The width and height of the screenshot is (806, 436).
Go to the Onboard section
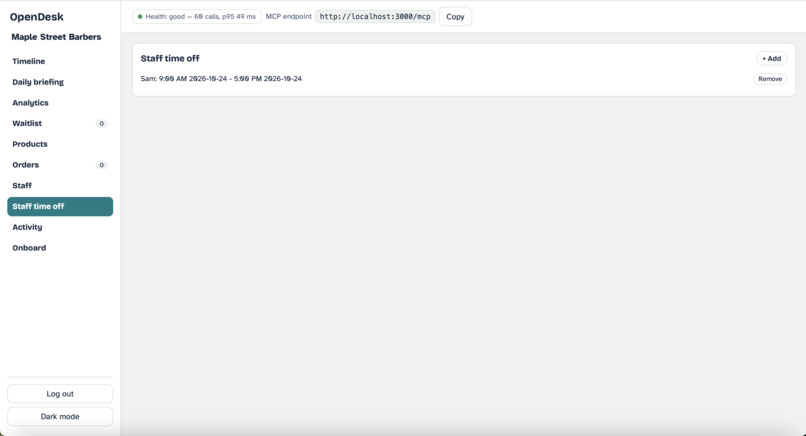(x=60, y=248)
